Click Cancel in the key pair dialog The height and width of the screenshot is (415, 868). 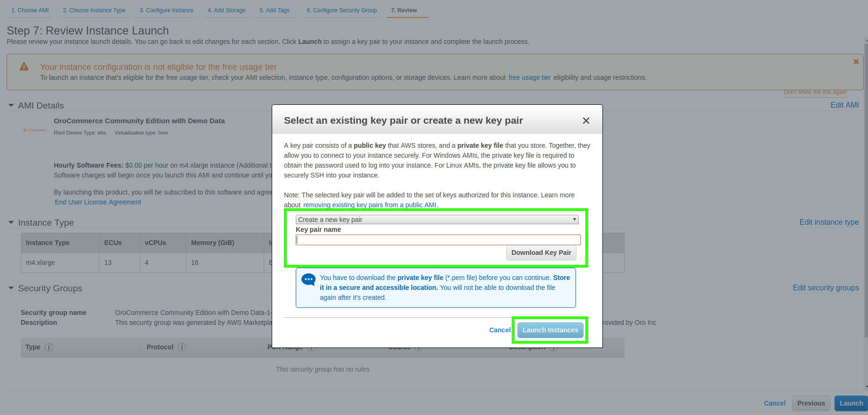tap(500, 330)
